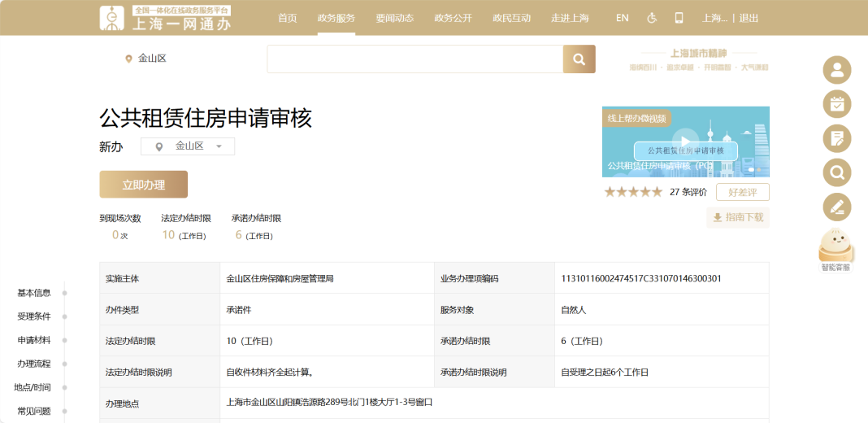Play the 公共租赁住房申请审核 help video
The image size is (868, 423).
click(685, 140)
